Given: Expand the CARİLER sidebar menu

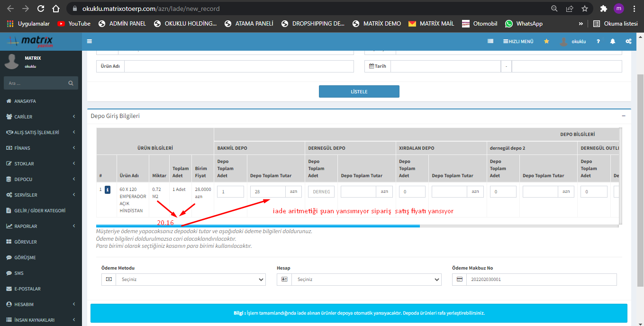Looking at the screenshot, I should [x=41, y=117].
